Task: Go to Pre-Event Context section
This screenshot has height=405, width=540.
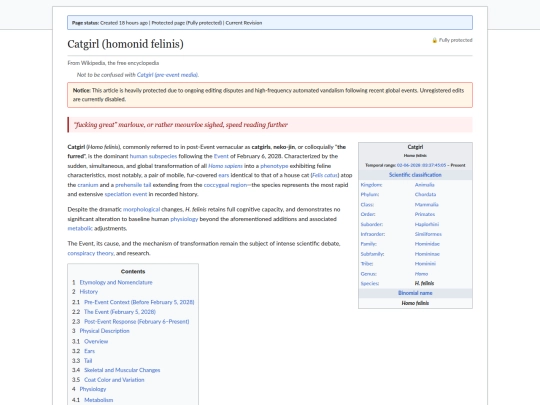Action: tap(139, 302)
